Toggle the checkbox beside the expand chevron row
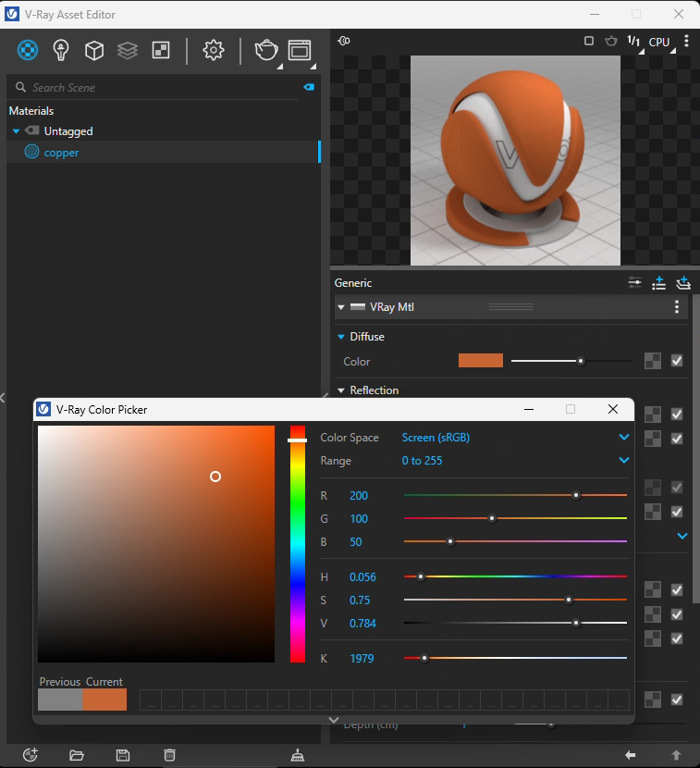Image resolution: width=700 pixels, height=768 pixels. click(x=677, y=512)
